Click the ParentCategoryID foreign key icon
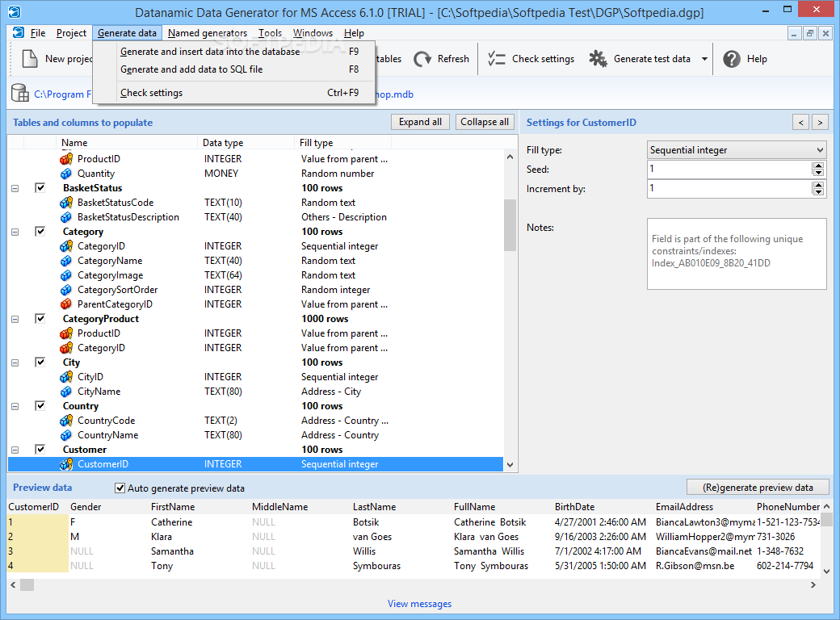This screenshot has width=840, height=620. point(66,304)
